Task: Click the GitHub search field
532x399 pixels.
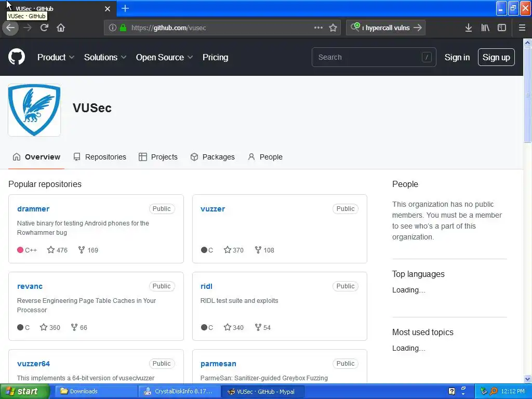Action: coord(374,57)
